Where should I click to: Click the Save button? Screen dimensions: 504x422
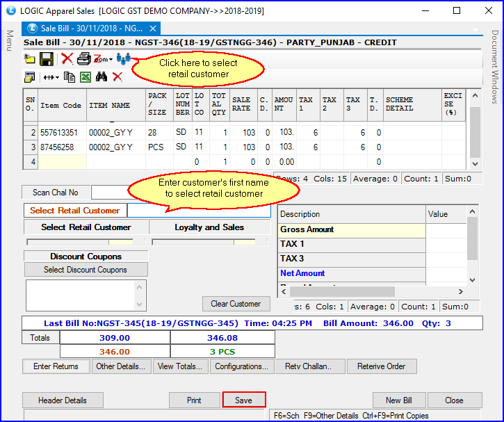(243, 400)
